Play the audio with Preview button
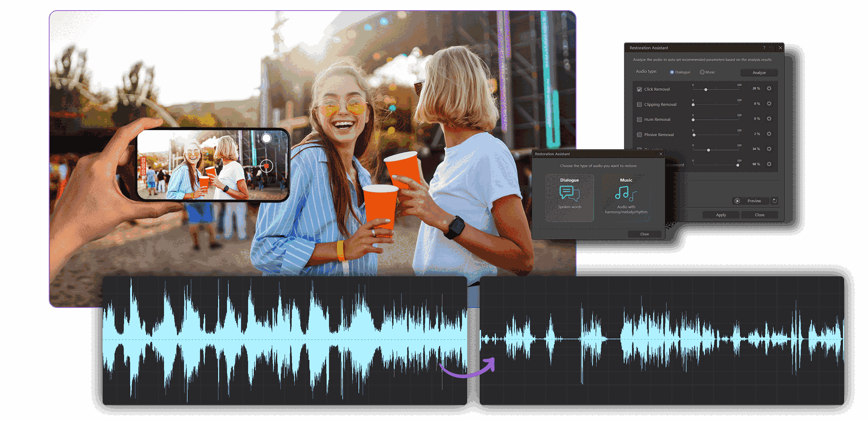 pos(750,201)
